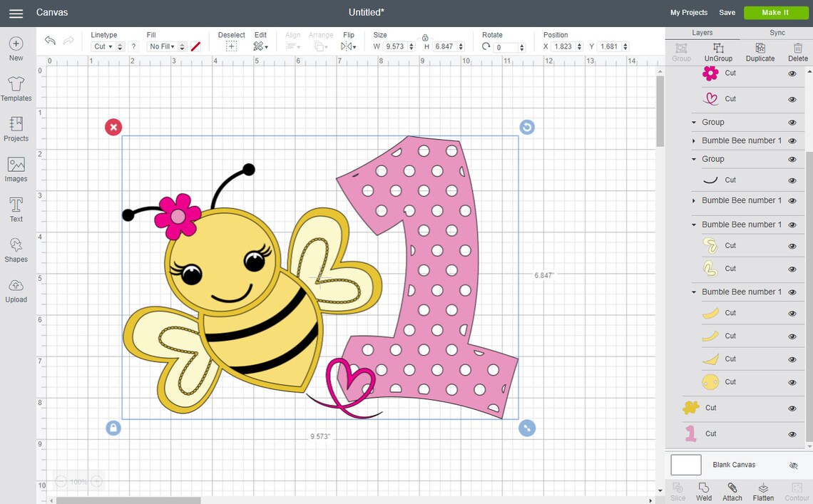Click the red X delete handle
813x504 pixels.
pos(113,127)
